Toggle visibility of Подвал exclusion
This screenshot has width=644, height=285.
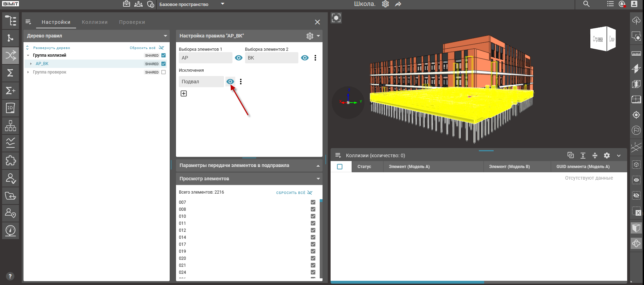point(230,82)
